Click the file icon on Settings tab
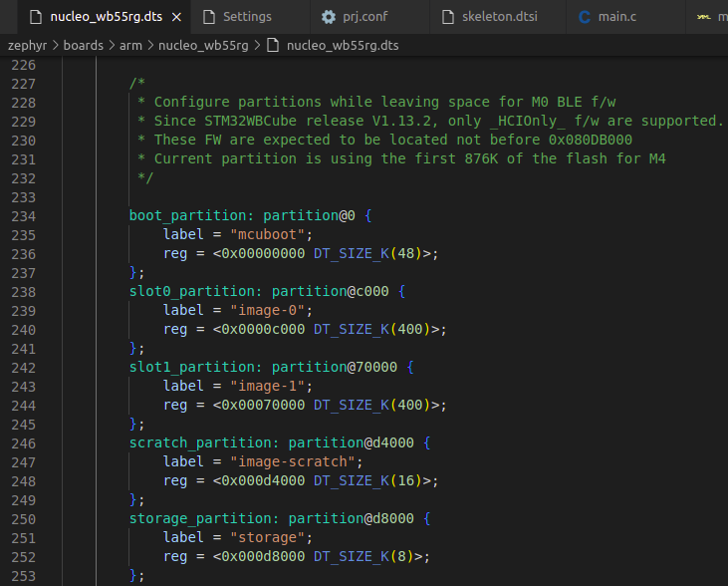Viewport: 728px width, 586px height. pos(209,17)
